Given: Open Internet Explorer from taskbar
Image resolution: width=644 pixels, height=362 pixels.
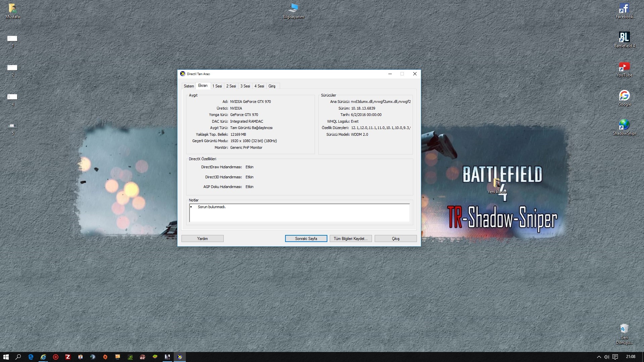Looking at the screenshot, I should (x=43, y=357).
